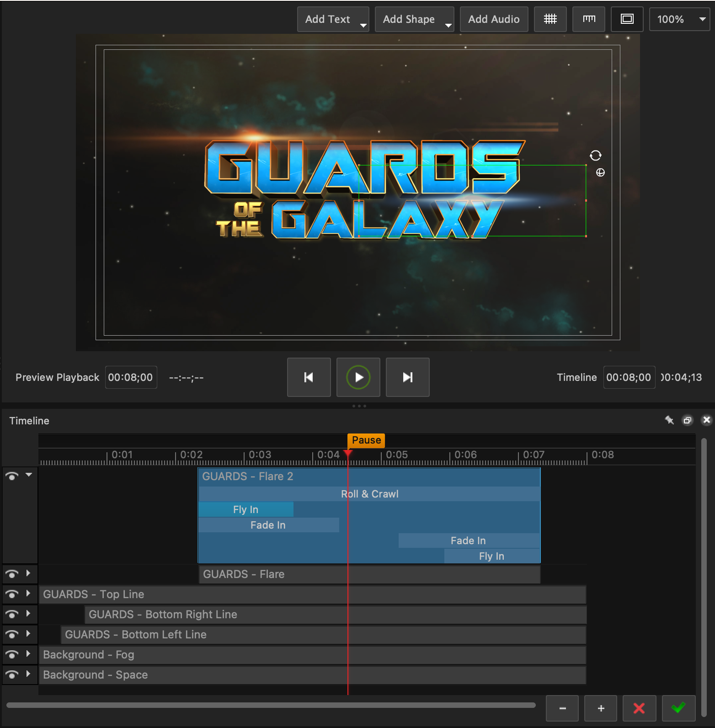The image size is (715, 728).
Task: Hide the Background - Space layer
Action: tap(12, 674)
